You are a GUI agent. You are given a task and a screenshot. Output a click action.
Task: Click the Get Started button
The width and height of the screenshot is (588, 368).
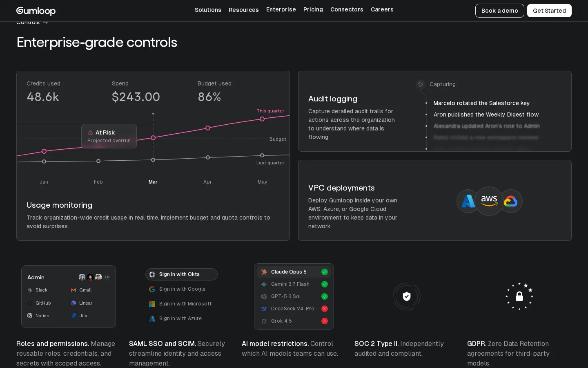point(549,11)
